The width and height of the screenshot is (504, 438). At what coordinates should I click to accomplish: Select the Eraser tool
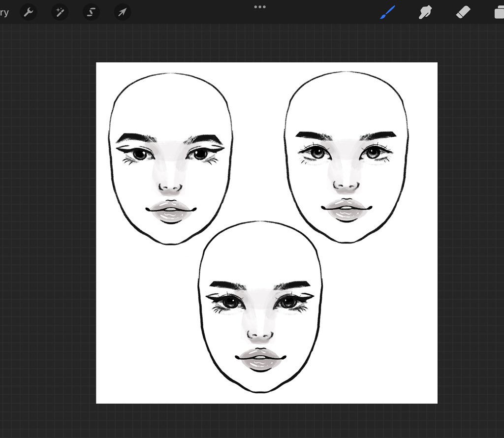(x=463, y=12)
